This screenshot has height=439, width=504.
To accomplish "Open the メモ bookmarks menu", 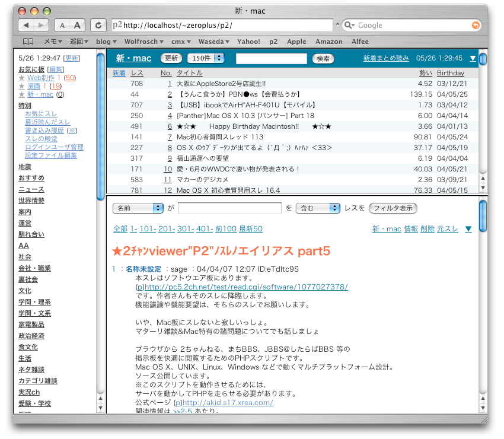I will 53,42.
